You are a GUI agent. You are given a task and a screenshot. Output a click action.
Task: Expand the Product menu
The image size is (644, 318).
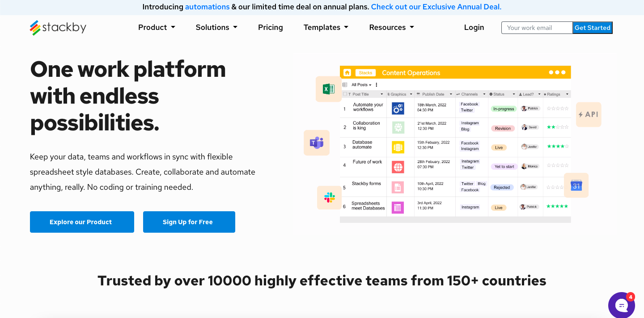tap(157, 27)
